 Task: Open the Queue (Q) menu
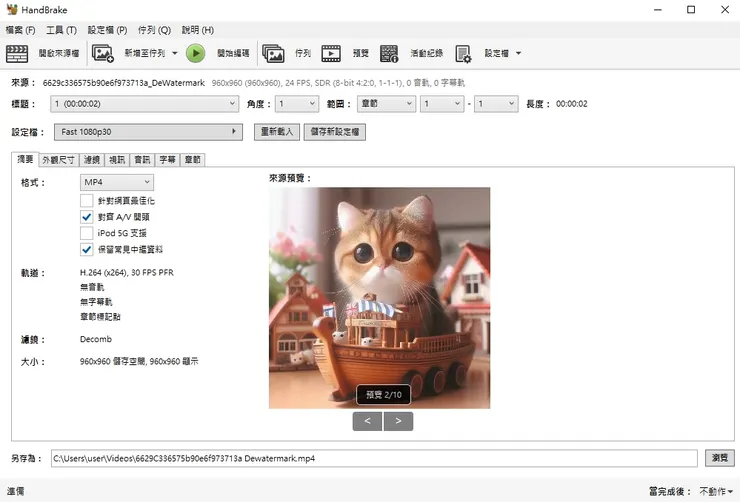click(x=154, y=30)
